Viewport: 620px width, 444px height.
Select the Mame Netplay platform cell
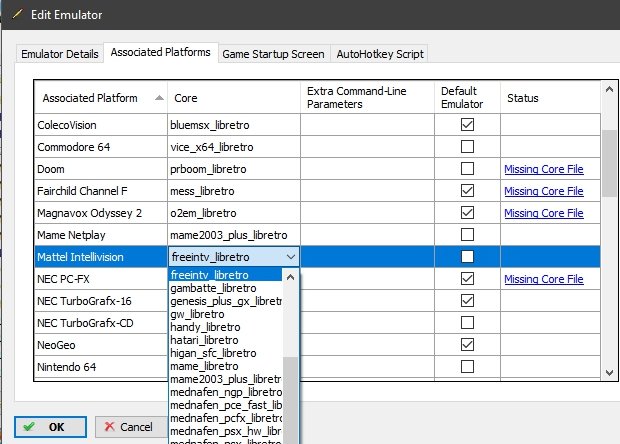[101, 235]
